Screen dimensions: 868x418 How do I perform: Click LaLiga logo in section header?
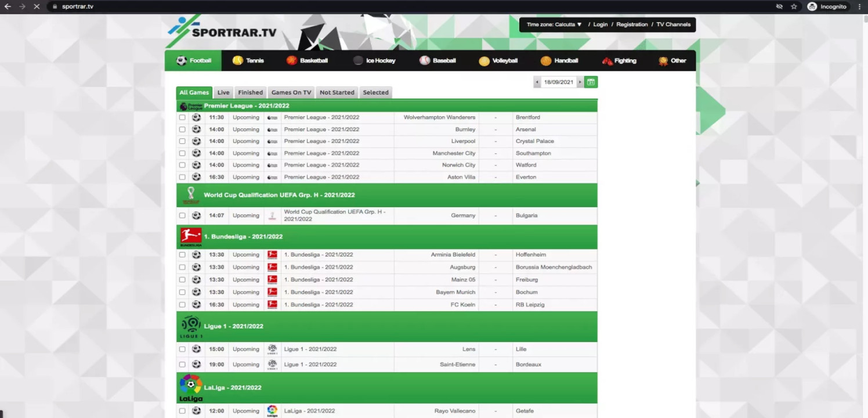pyautogui.click(x=191, y=388)
